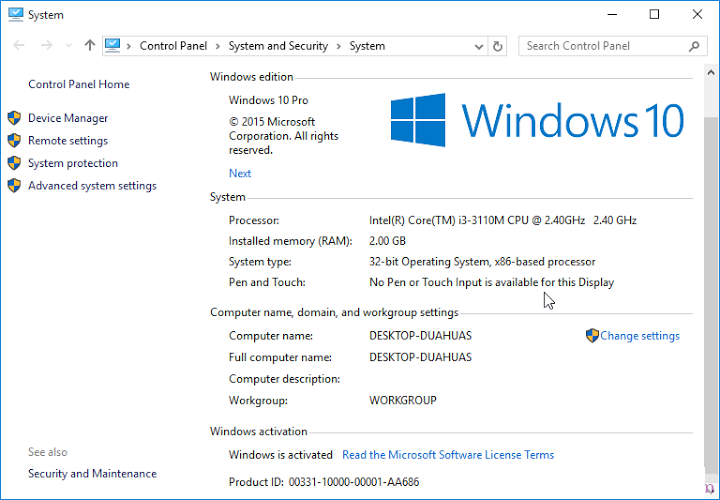Expand chevron before Control Panel breadcrumb
Image resolution: width=720 pixels, height=500 pixels.
point(129,46)
